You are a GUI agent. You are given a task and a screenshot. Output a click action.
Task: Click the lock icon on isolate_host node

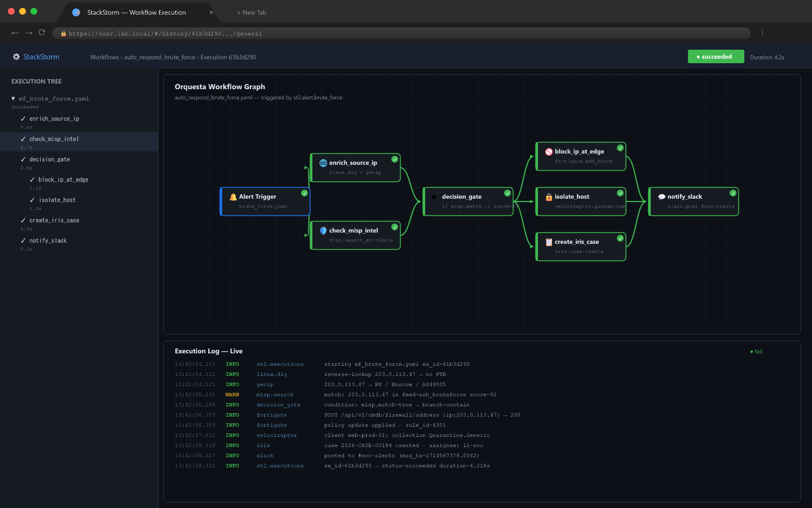(549, 197)
